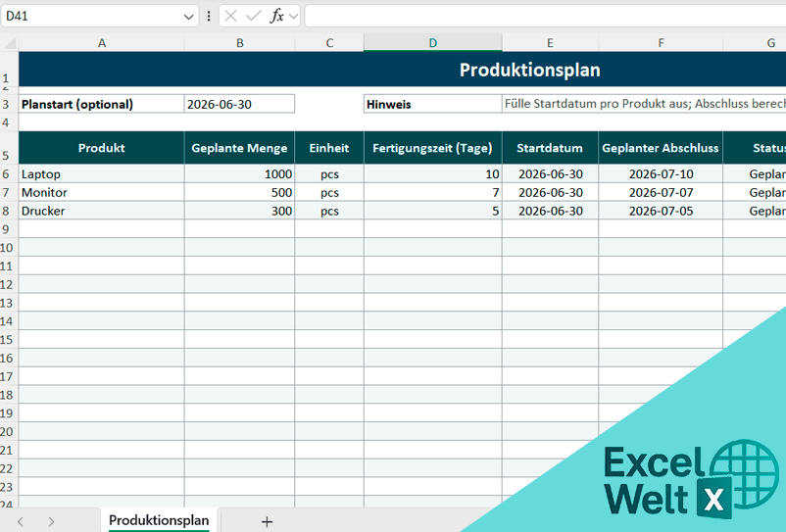Click the Name Box dropdown arrow
786x532 pixels.
click(x=188, y=17)
